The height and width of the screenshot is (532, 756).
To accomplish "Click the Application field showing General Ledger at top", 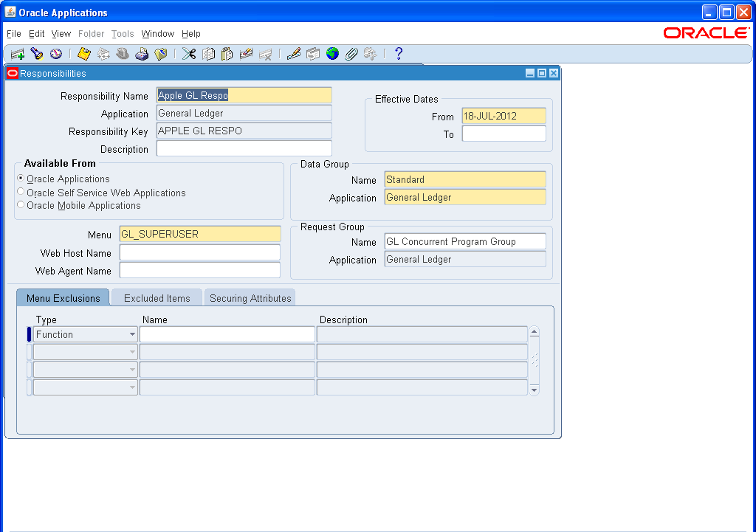I will coord(244,113).
